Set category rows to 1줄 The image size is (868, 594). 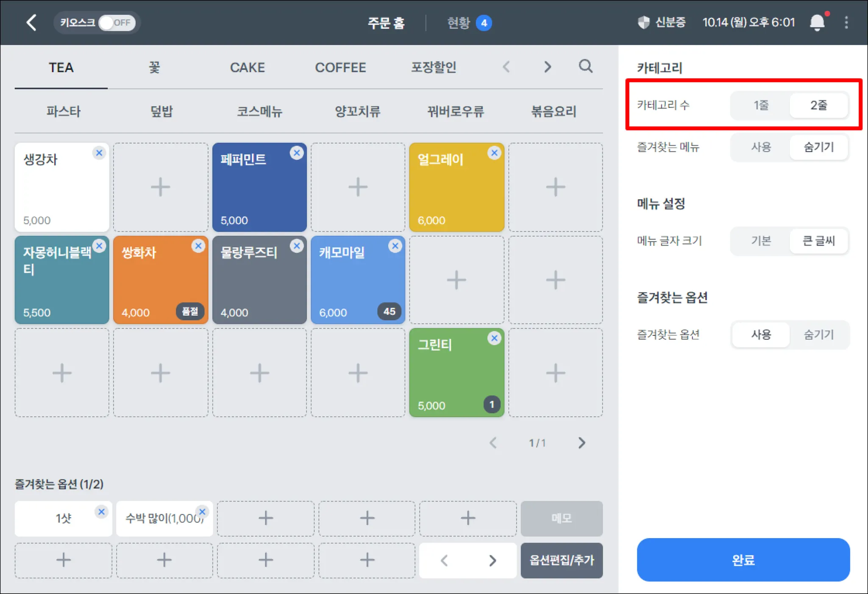click(x=761, y=105)
